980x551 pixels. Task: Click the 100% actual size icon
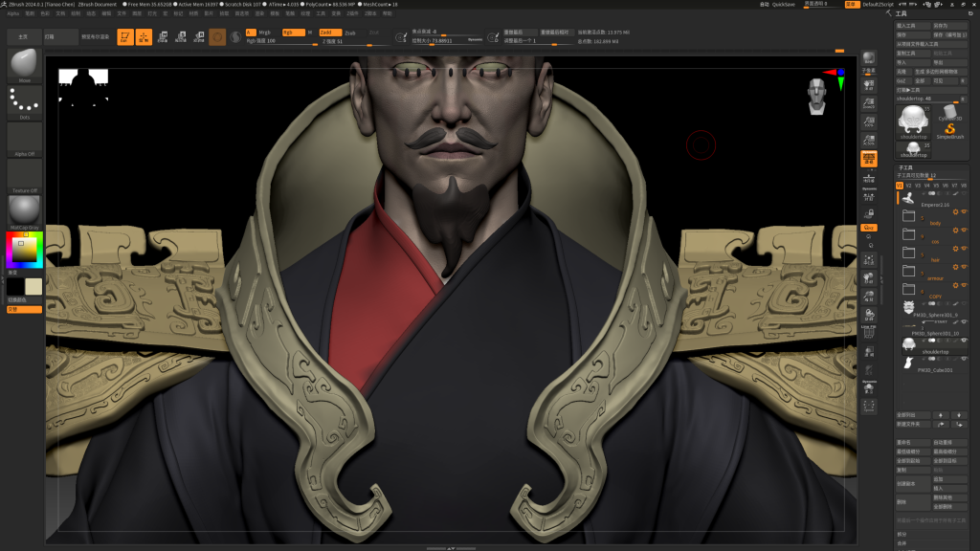(869, 121)
